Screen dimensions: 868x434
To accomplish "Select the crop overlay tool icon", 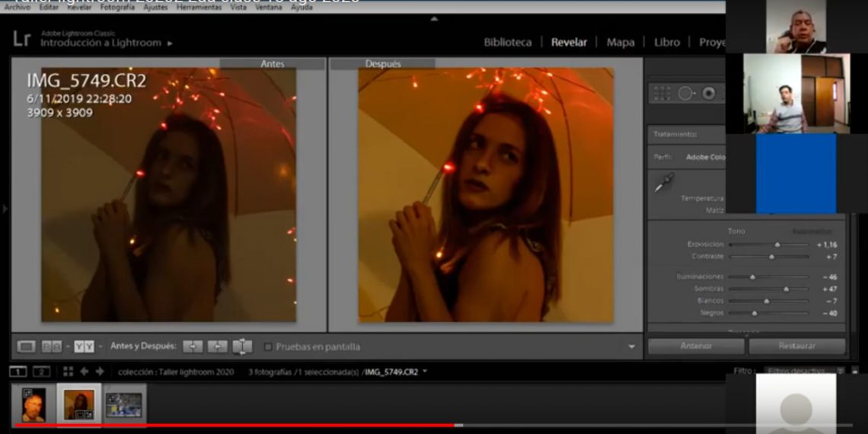I will [x=662, y=93].
